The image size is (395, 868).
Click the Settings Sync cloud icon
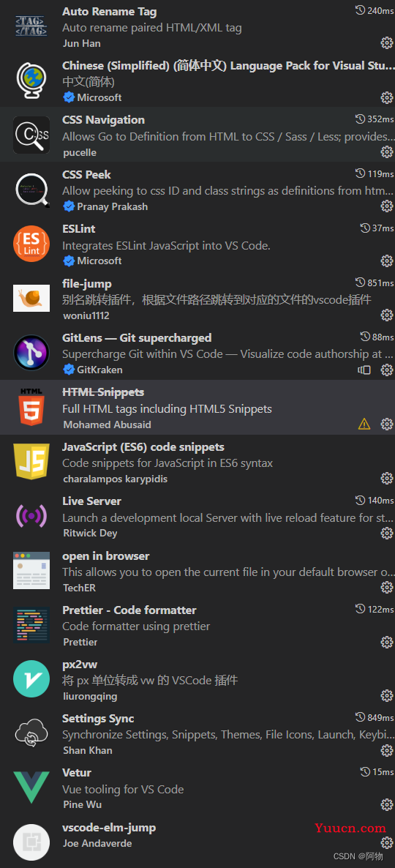pos(31,734)
